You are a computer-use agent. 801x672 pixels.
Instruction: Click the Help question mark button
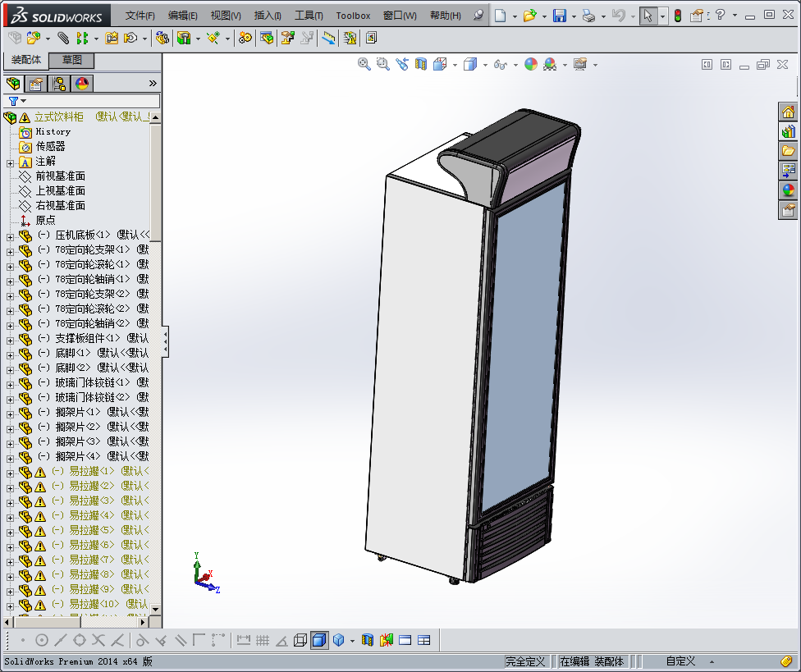pyautogui.click(x=721, y=16)
